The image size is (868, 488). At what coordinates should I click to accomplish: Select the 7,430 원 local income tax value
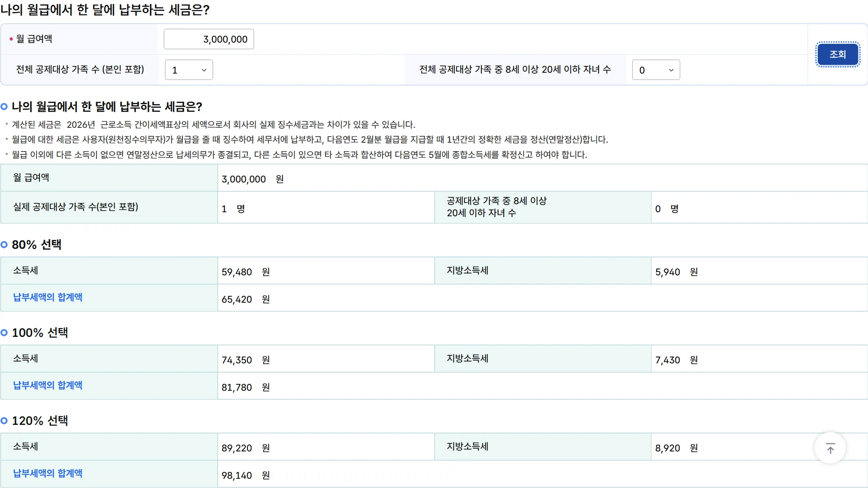[x=677, y=360]
